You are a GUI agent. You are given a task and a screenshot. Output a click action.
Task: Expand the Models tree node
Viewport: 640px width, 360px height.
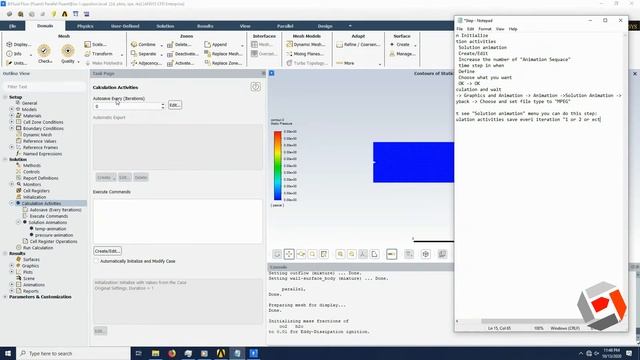12,109
